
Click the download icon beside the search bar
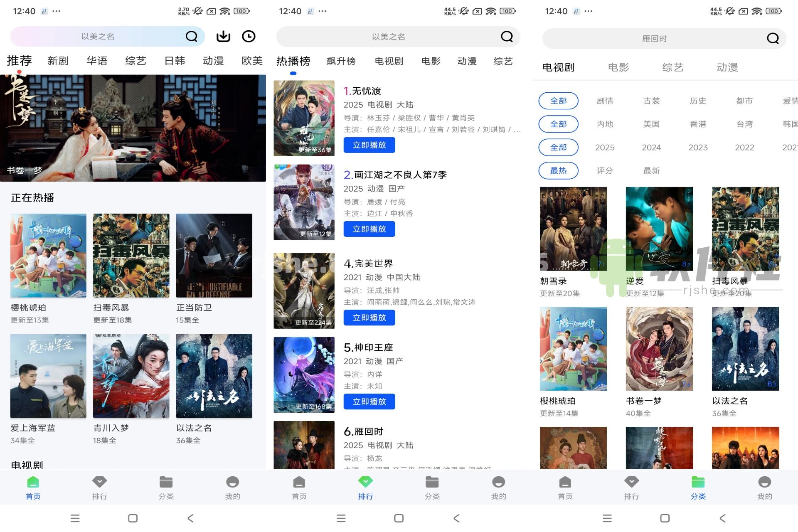point(223,36)
